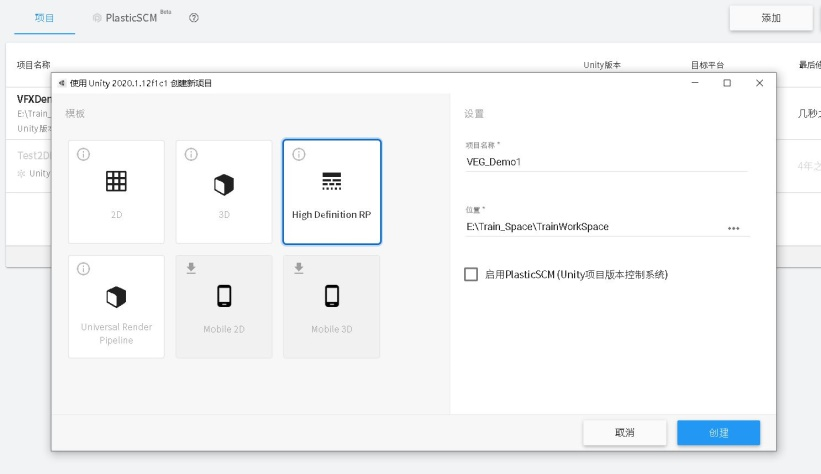821x474 pixels.
Task: Click the project name field VEG_Demo1
Action: pyautogui.click(x=606, y=162)
